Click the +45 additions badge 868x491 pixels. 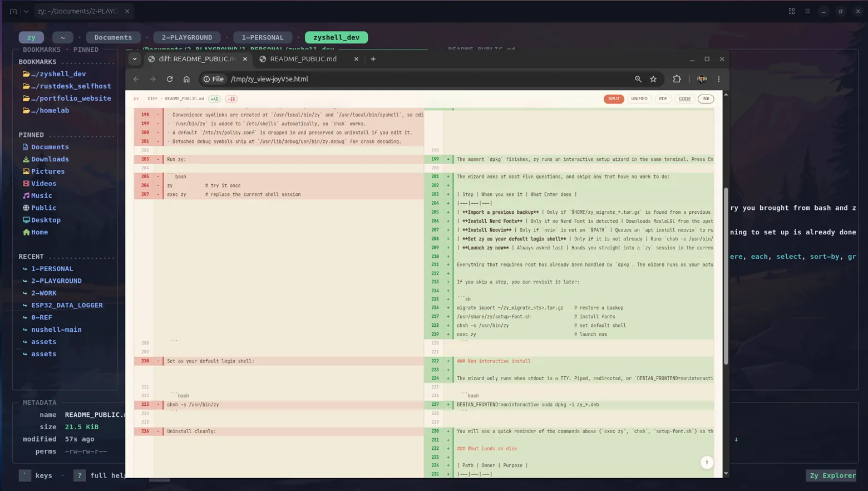click(214, 99)
